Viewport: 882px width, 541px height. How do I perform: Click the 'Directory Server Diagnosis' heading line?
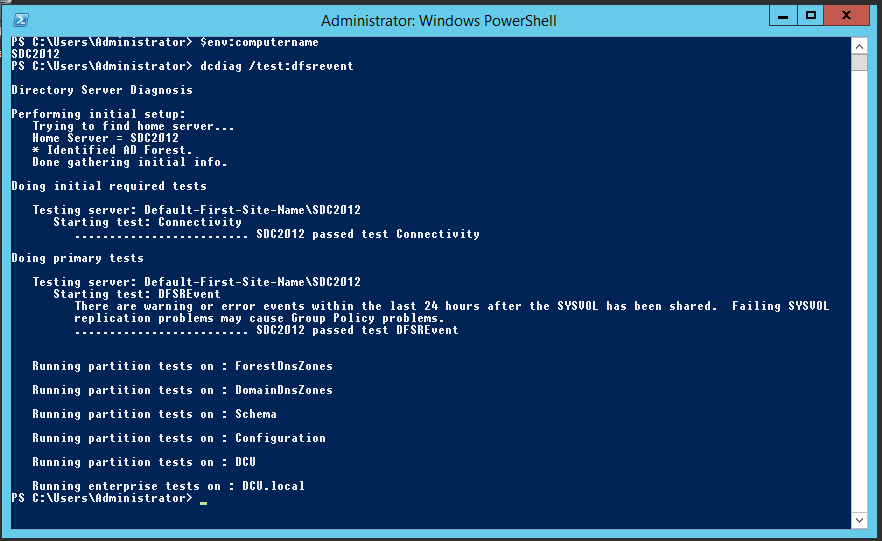pos(102,90)
